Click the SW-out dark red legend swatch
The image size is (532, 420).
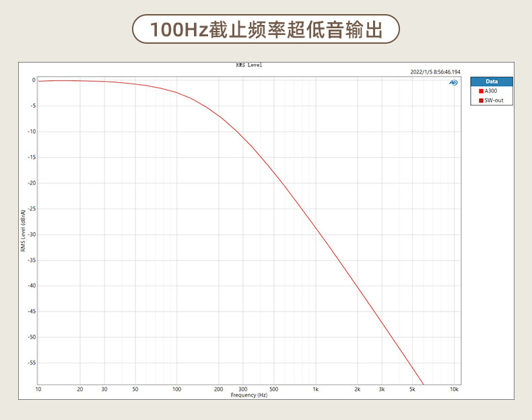coord(481,101)
